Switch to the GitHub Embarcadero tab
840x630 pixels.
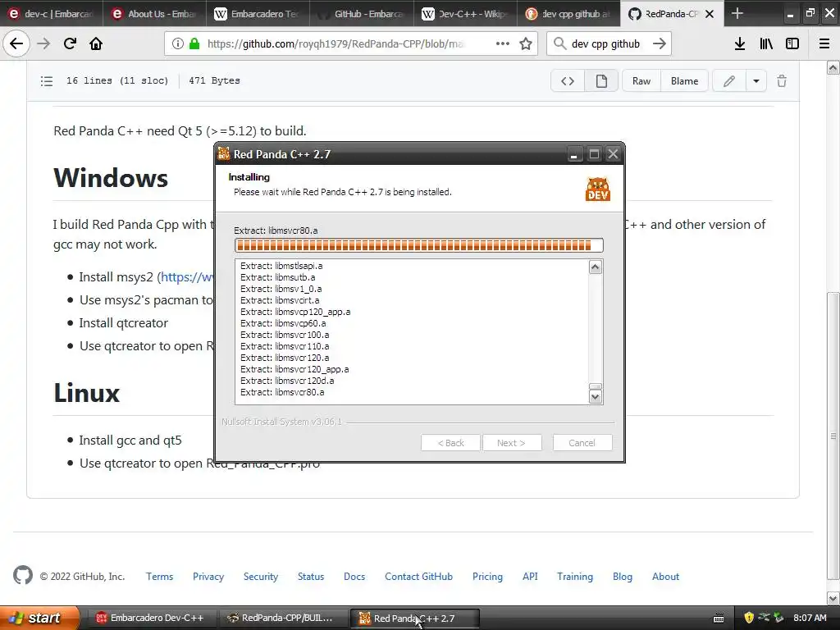coord(362,13)
